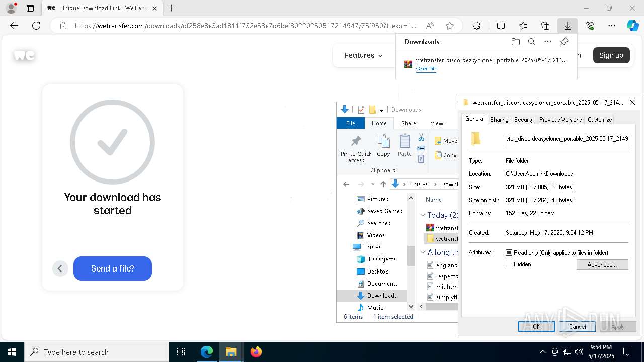The height and width of the screenshot is (362, 644).
Task: Select Pictures in Explorer navigation pane
Action: tap(377, 199)
